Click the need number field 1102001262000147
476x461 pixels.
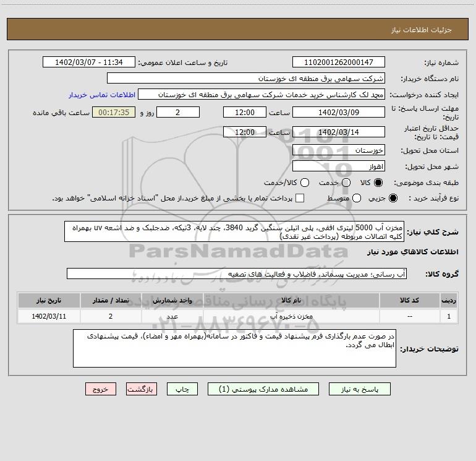(x=339, y=62)
